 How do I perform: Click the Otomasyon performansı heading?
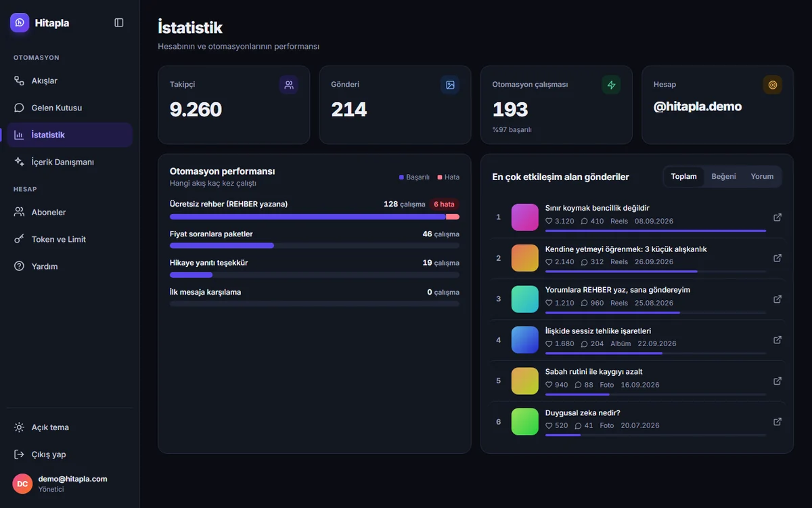coord(223,171)
